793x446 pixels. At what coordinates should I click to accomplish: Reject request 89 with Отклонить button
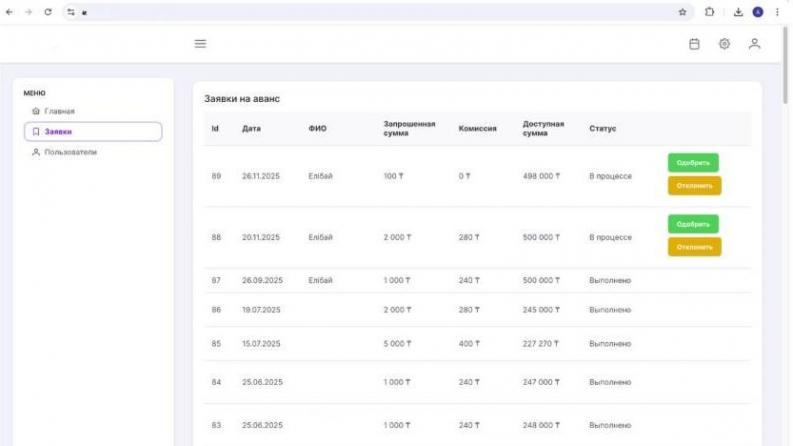coord(694,185)
